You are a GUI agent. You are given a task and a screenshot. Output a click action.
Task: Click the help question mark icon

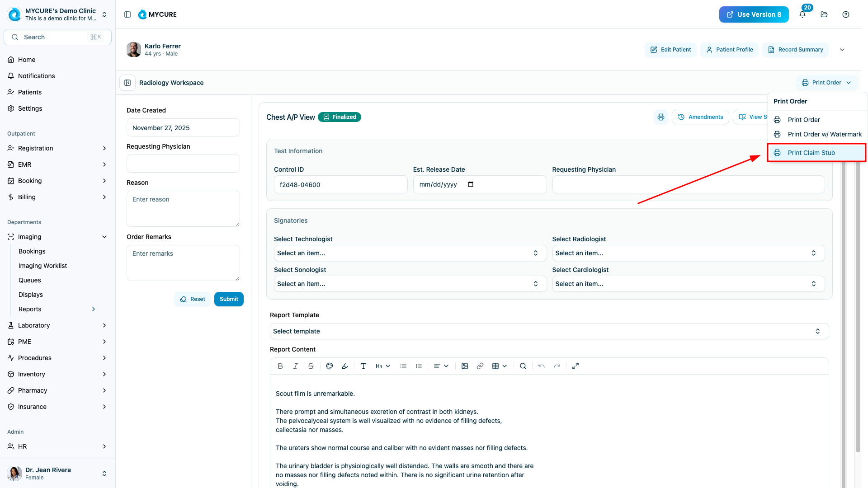click(846, 14)
